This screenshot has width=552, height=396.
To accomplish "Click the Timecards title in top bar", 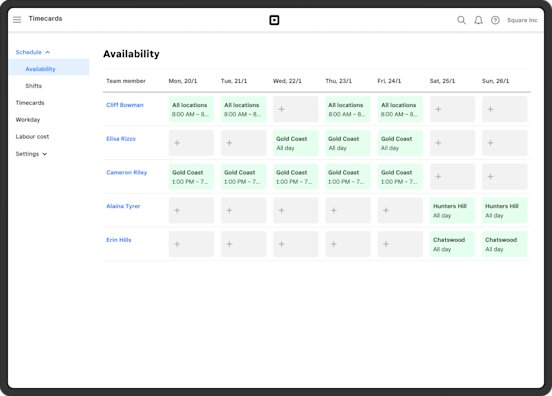I will coord(45,18).
